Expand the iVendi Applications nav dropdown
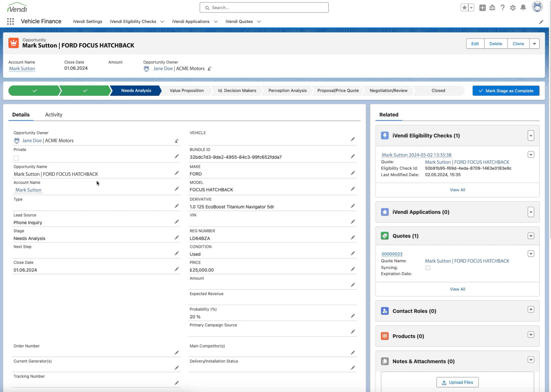 click(x=215, y=22)
